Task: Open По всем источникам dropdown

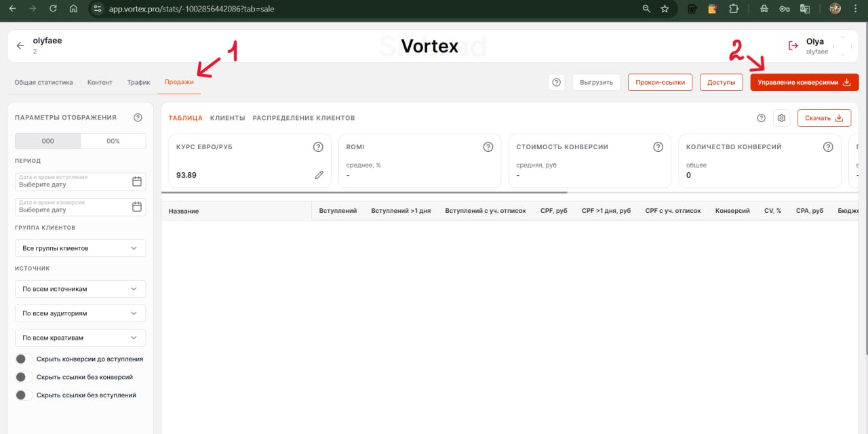Action: [80, 289]
